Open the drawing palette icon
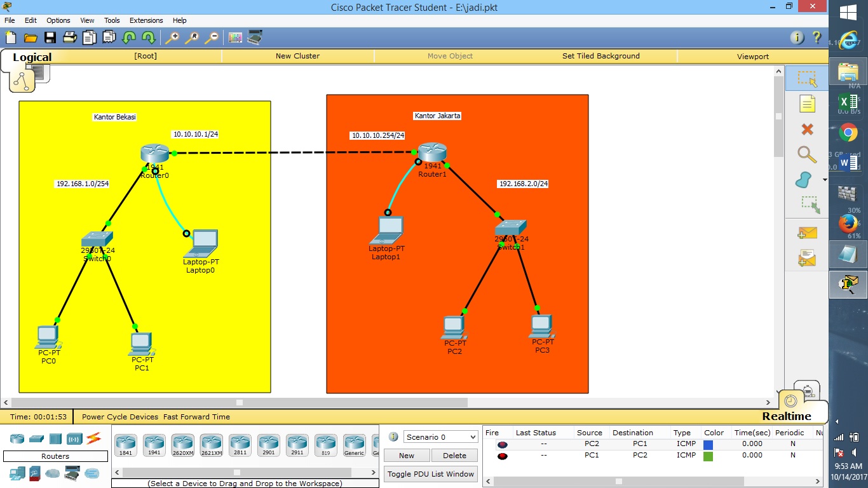868x488 pixels. [x=236, y=37]
